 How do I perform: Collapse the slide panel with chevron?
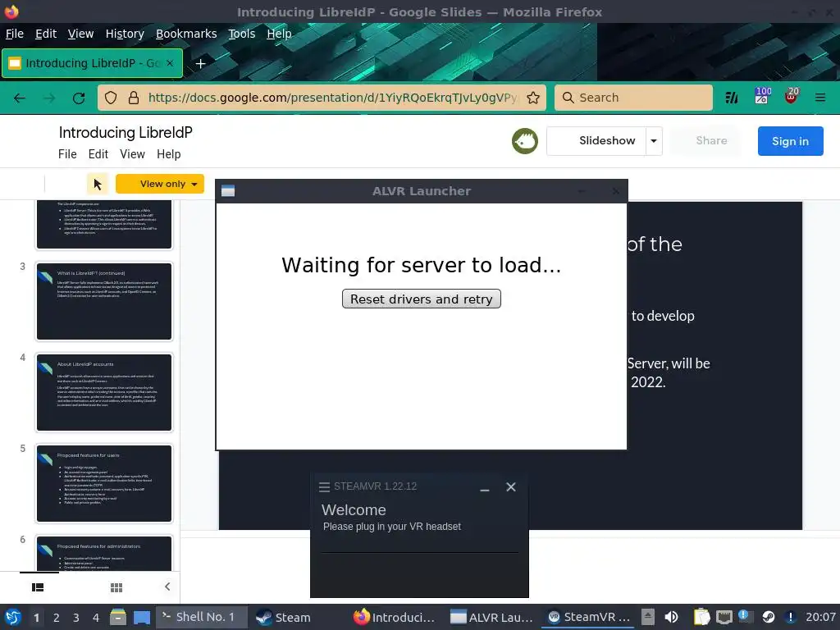[x=167, y=587]
